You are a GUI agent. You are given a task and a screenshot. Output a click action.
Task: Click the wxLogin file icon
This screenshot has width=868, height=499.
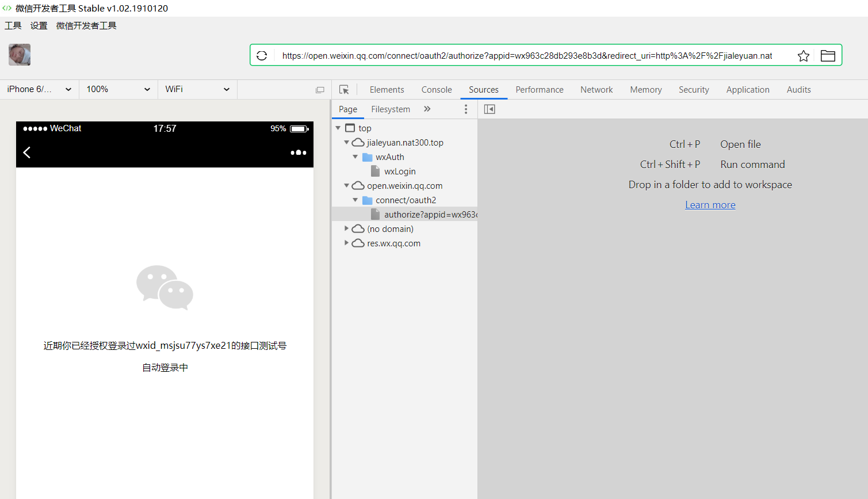pos(376,172)
